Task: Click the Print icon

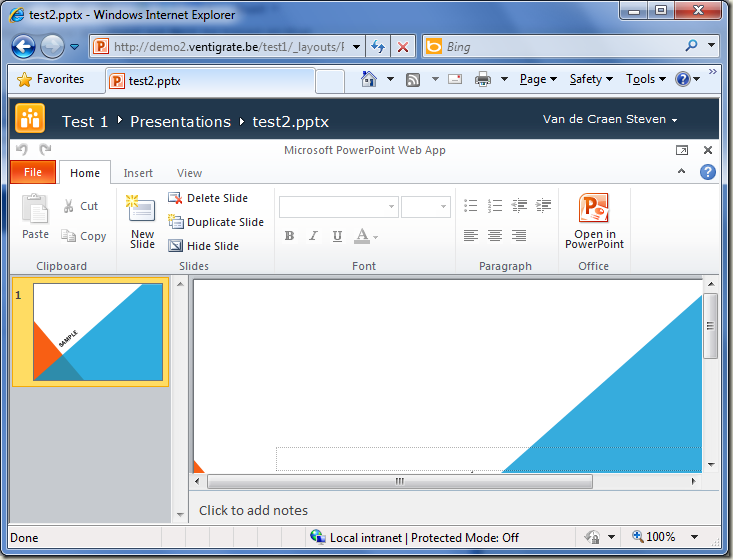Action: click(x=483, y=79)
